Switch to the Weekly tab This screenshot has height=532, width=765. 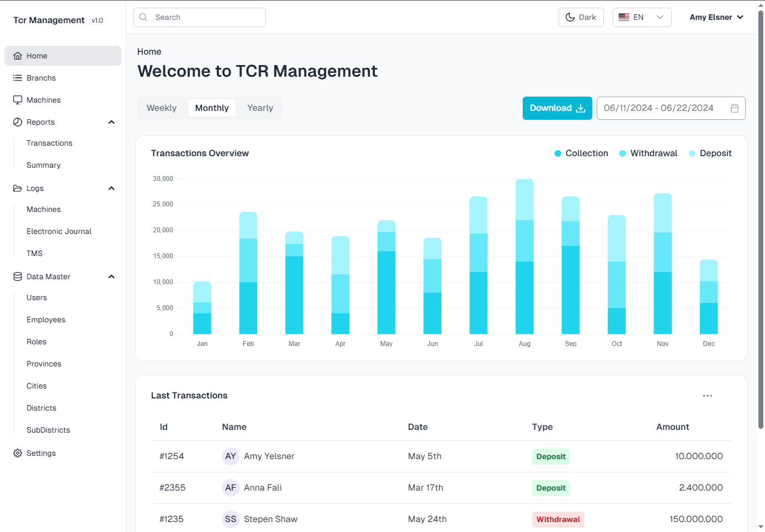pos(162,108)
